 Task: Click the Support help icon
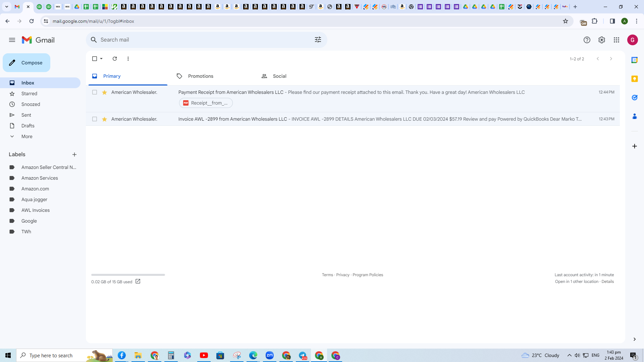click(587, 40)
